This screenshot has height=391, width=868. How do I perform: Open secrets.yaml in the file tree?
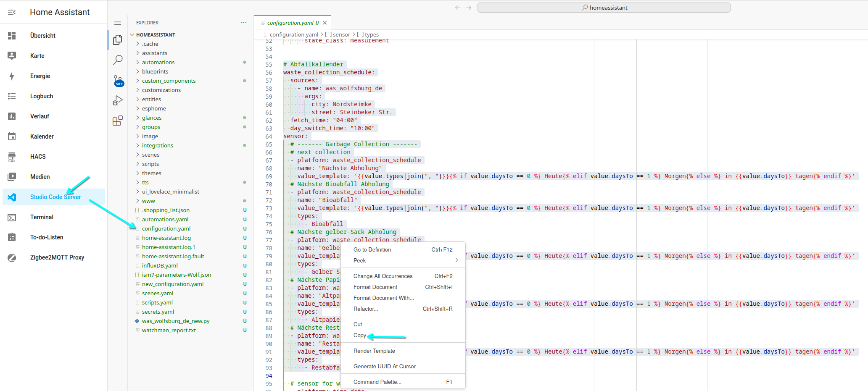pos(158,312)
